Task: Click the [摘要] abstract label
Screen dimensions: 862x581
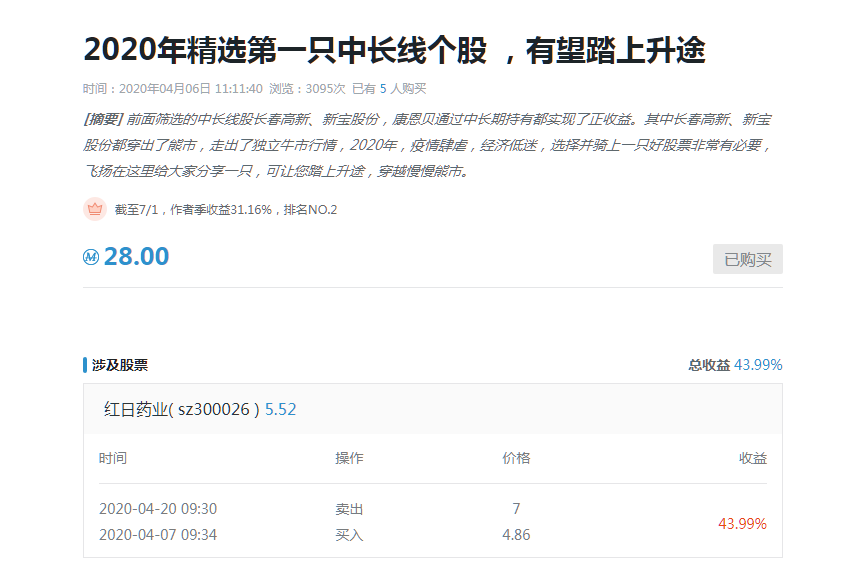Action: coord(102,119)
